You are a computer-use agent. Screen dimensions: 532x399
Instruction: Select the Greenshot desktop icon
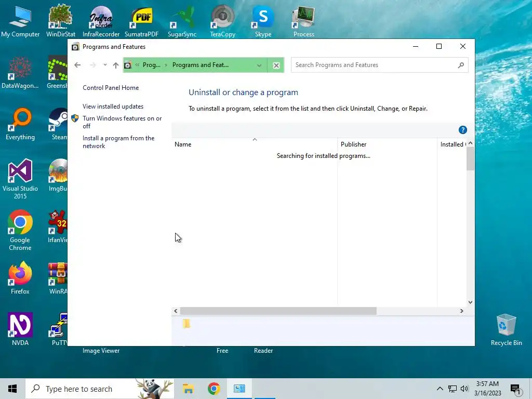[x=57, y=73]
